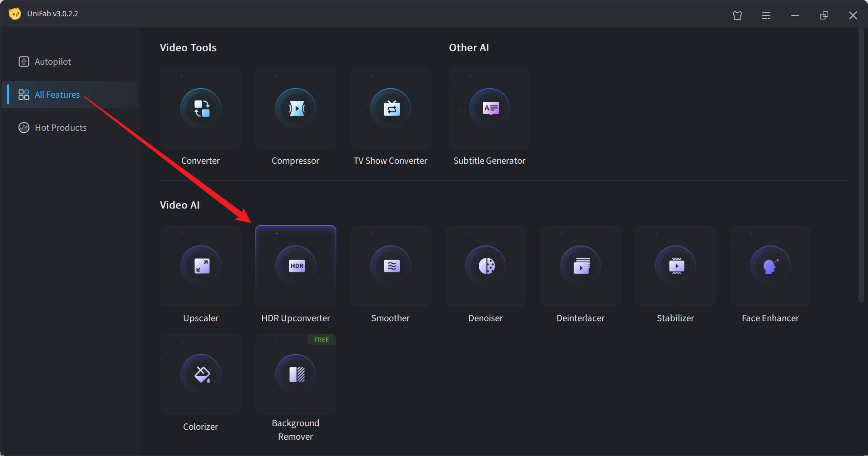Open the Face Enhancer icon
868x456 pixels.
[770, 266]
